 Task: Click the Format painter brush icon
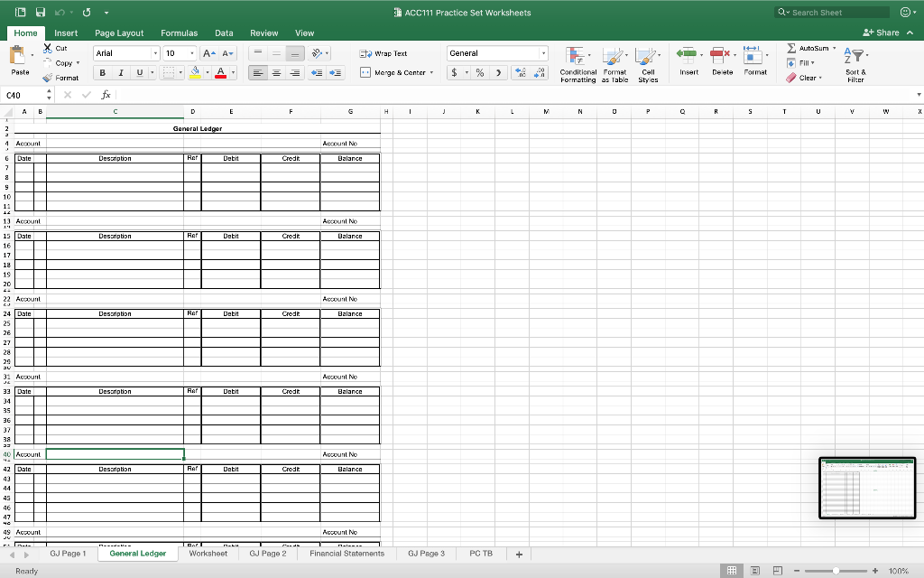48,78
